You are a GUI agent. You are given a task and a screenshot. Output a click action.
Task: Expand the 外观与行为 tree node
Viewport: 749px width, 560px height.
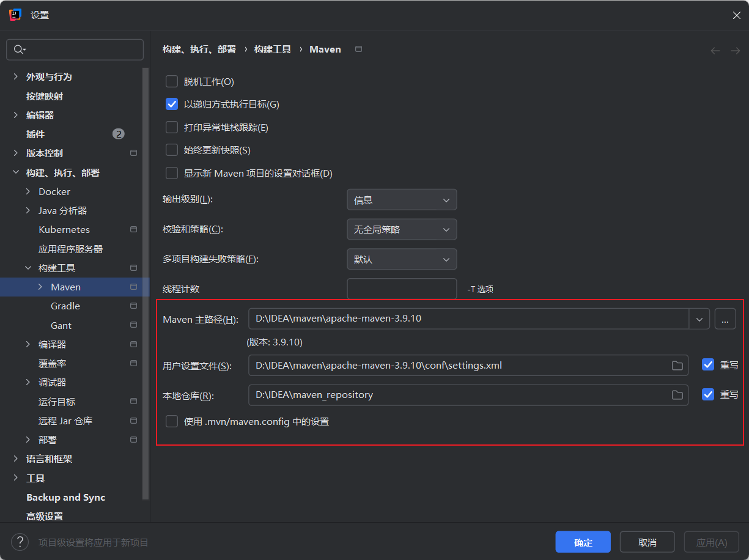coord(16,76)
